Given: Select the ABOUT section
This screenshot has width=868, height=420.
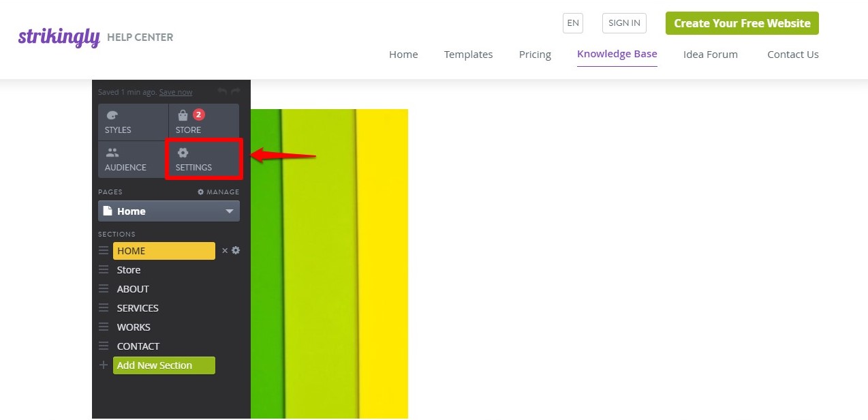Looking at the screenshot, I should (x=133, y=288).
